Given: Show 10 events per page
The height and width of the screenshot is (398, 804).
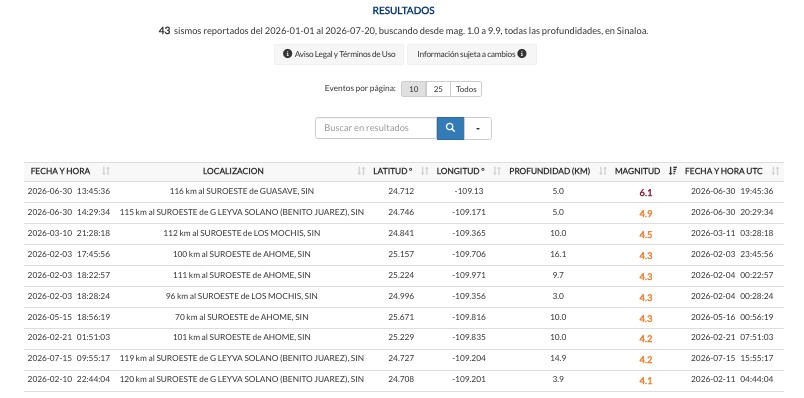Looking at the screenshot, I should [413, 89].
